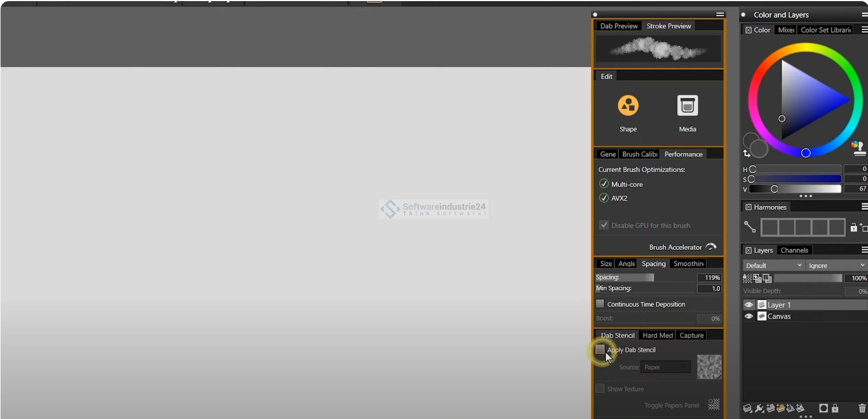Select the Canvas layer
The width and height of the screenshot is (868, 419).
(x=779, y=316)
